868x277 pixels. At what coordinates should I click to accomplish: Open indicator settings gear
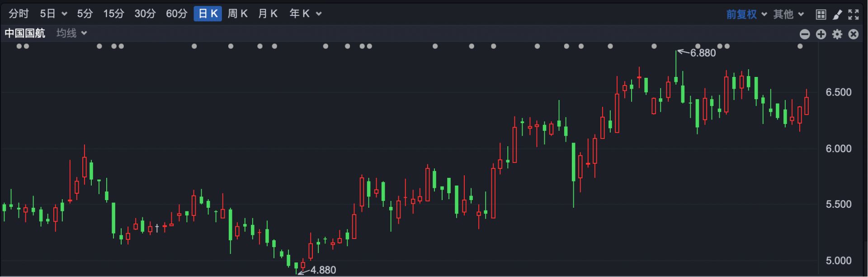point(837,34)
